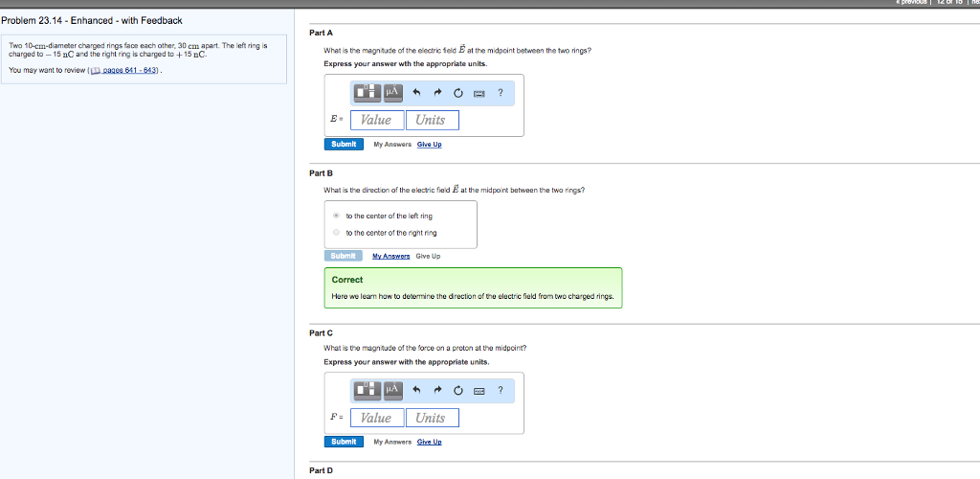Click the Part B heading

(322, 172)
